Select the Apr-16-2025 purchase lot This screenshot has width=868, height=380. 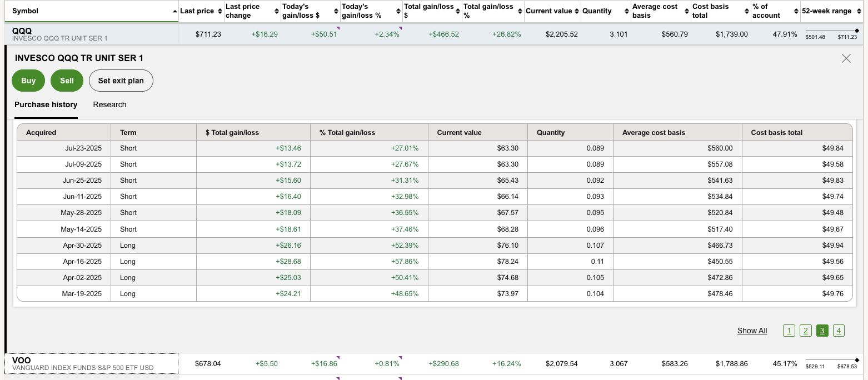pyautogui.click(x=435, y=262)
